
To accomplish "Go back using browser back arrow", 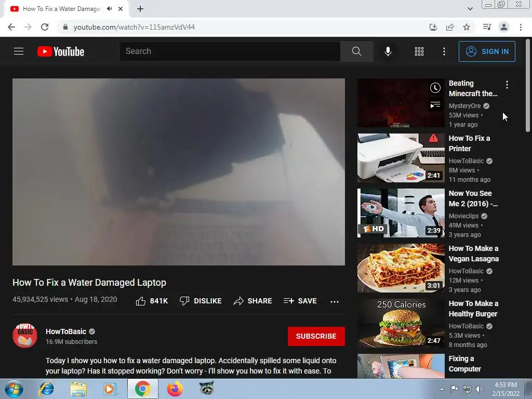I will coord(11,27).
